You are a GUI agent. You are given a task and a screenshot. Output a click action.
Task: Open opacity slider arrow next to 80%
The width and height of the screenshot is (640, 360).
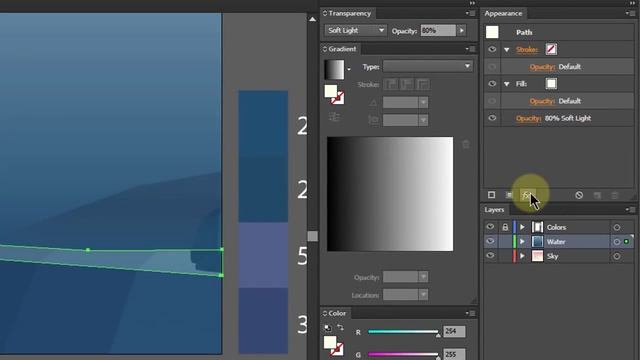click(x=462, y=30)
